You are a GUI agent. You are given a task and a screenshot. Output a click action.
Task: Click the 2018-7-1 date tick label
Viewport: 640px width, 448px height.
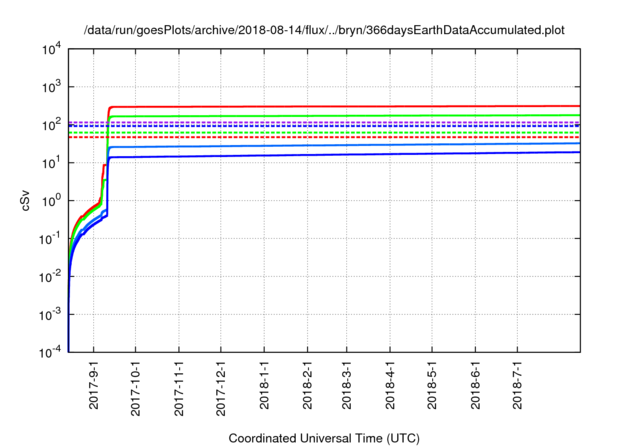point(517,384)
